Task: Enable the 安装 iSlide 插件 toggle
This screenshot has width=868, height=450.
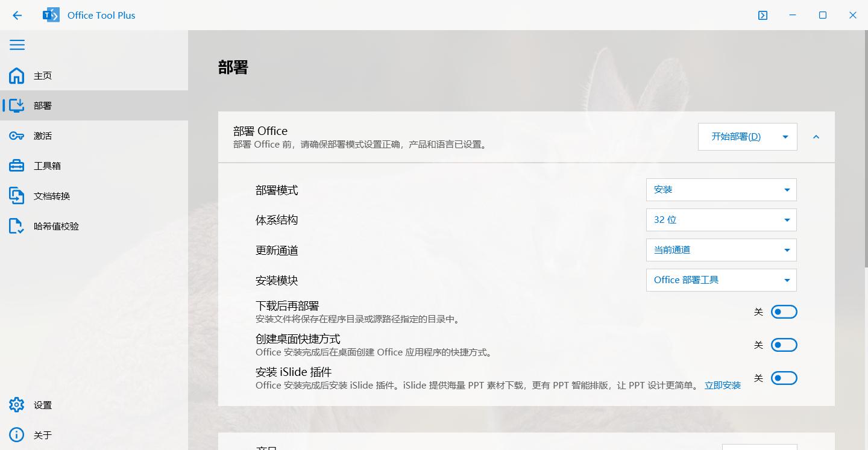Action: click(x=784, y=378)
